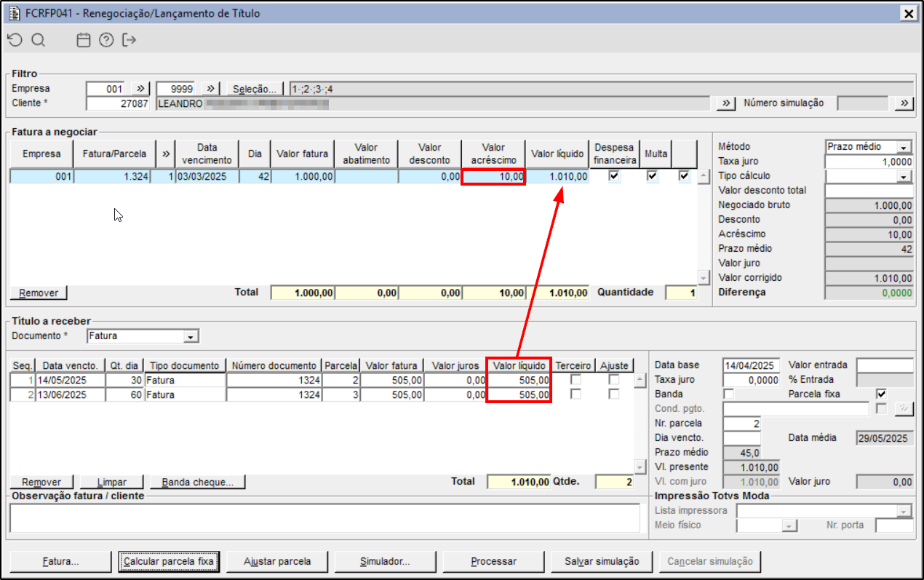Click the lookup arrows next to 9999
This screenshot has width=924, height=580.
(x=210, y=89)
